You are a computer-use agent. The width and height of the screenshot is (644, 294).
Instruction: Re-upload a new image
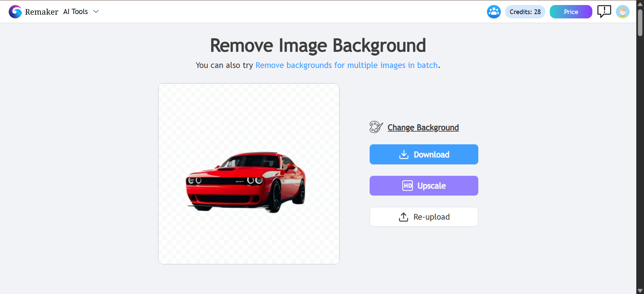click(x=424, y=217)
